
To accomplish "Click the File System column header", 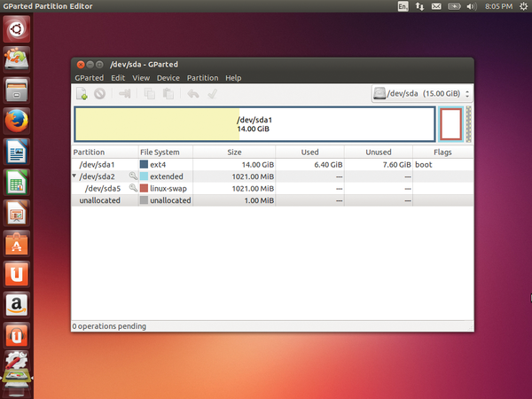I will pos(160,152).
